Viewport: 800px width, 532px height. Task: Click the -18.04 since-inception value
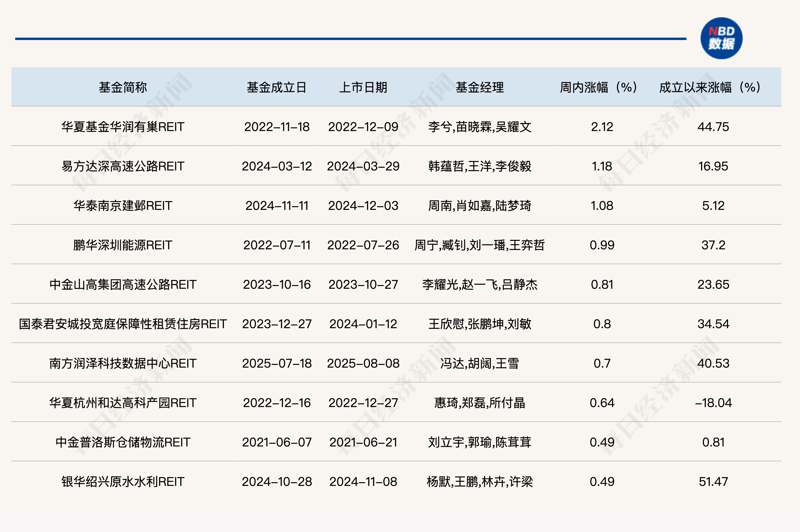click(713, 403)
